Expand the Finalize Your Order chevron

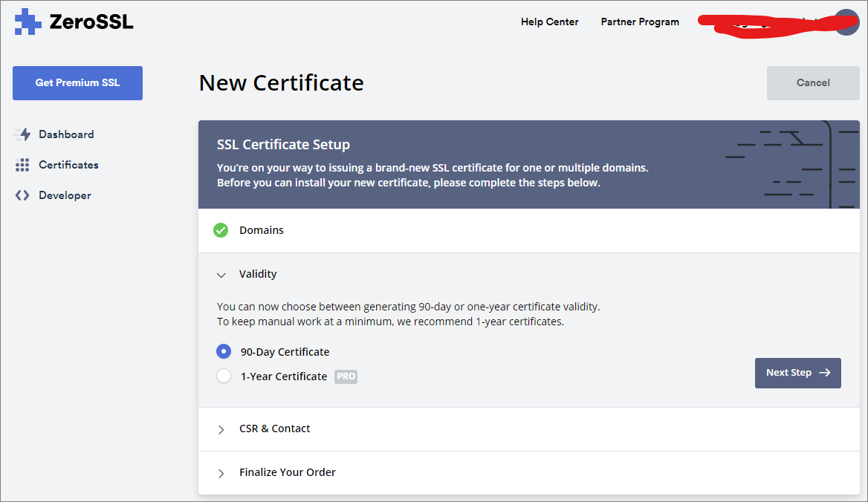(x=221, y=473)
